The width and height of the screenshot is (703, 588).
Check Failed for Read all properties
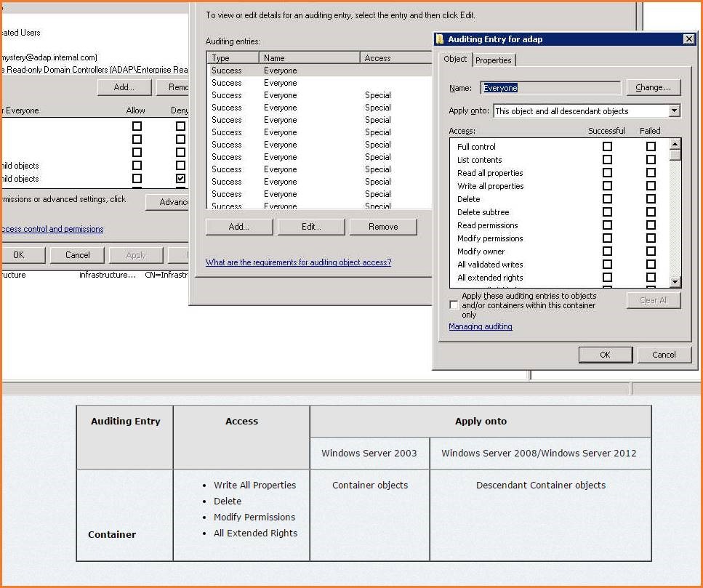tap(651, 172)
